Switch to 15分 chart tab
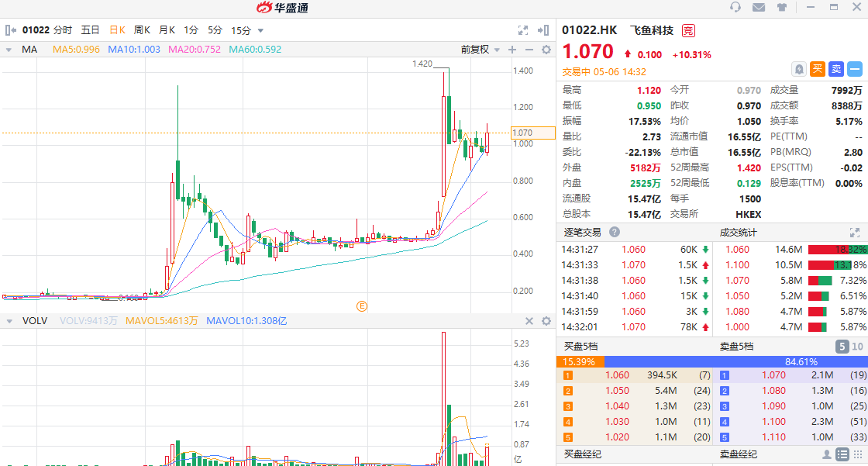868x466 pixels. [241, 30]
